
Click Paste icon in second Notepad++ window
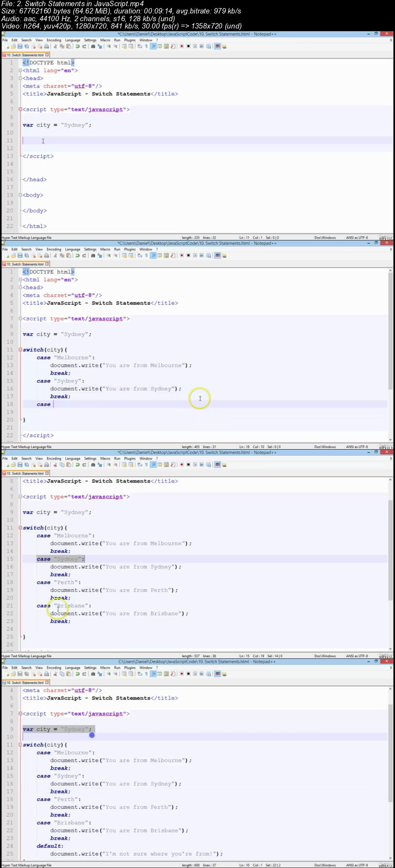[68, 255]
